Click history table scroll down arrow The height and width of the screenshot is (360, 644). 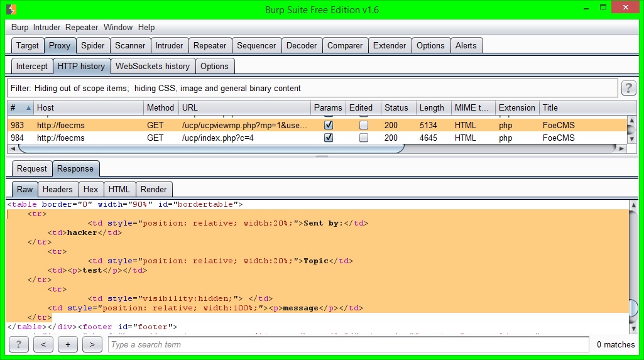tap(632, 139)
